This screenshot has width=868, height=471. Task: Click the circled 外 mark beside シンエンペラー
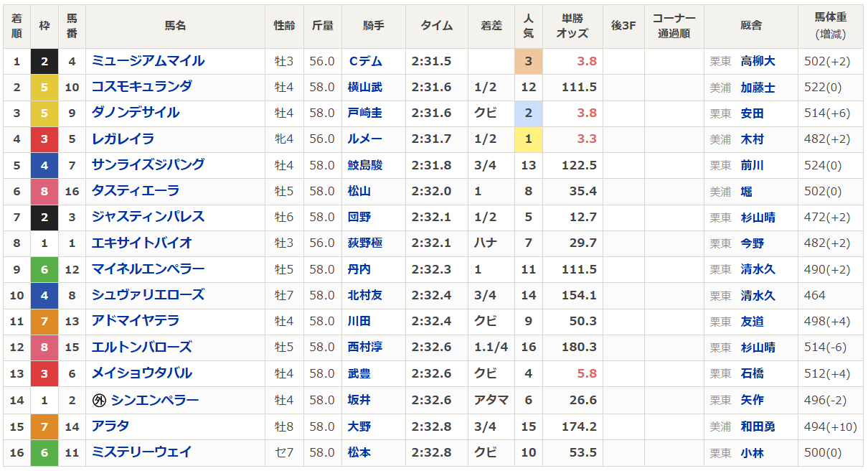coord(100,401)
